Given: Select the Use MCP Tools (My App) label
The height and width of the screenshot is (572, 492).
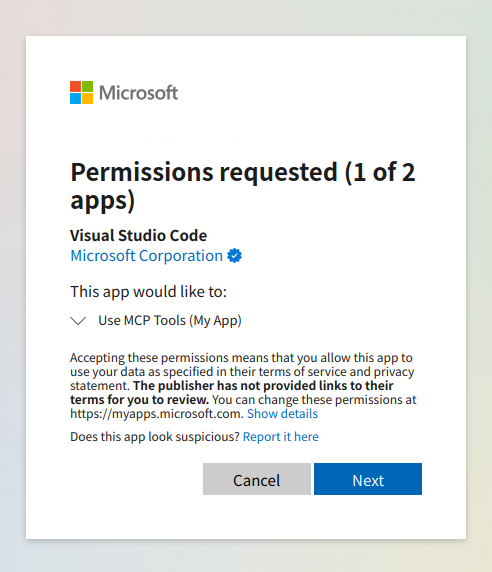Looking at the screenshot, I should 170,321.
